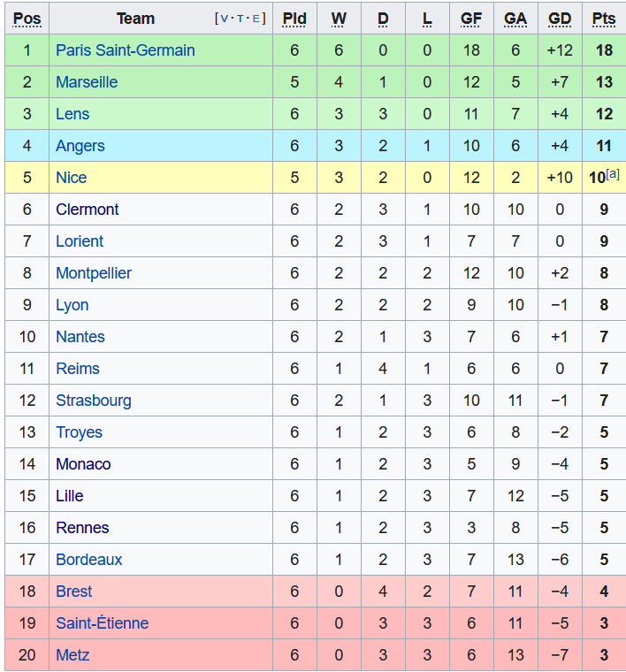Click the Pts column header

[604, 19]
